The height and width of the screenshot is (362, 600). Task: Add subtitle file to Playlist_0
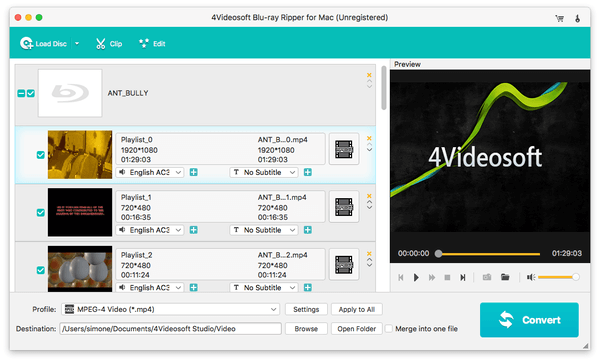point(308,173)
